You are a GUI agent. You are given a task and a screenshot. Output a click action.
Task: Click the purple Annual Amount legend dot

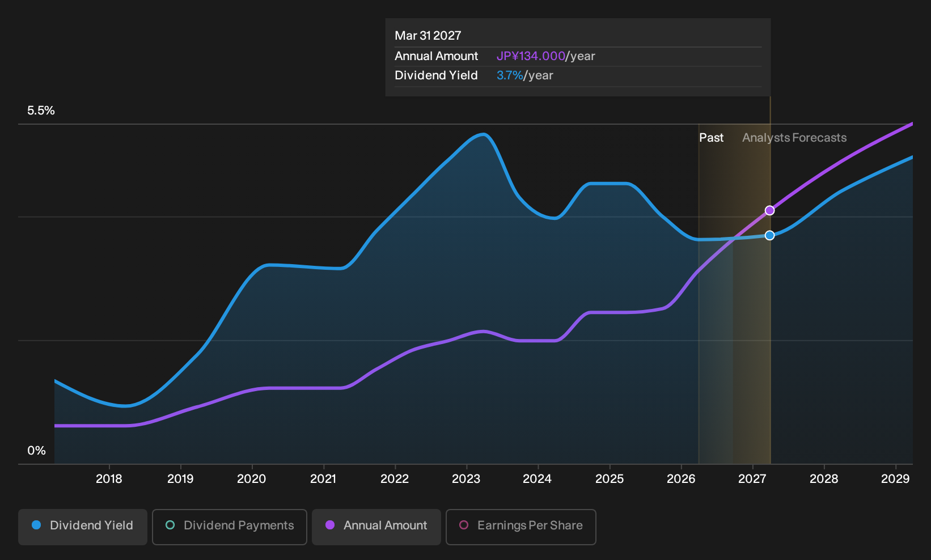tap(330, 525)
